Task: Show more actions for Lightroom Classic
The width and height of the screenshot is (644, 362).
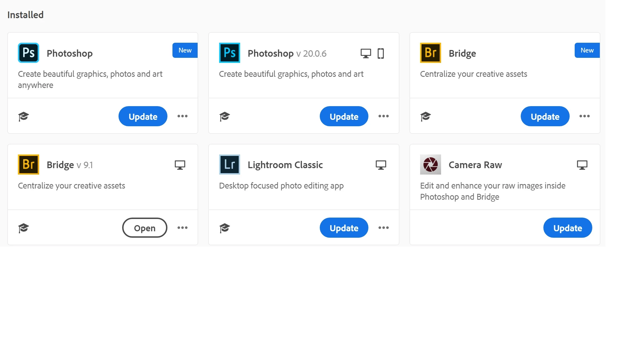Action: pyautogui.click(x=383, y=228)
